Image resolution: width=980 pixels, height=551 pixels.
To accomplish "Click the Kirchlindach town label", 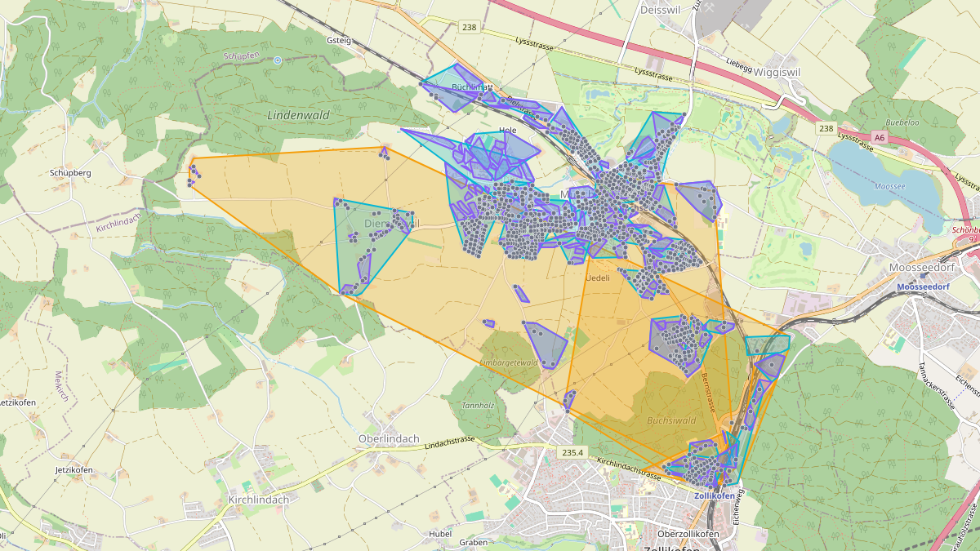I will pyautogui.click(x=259, y=500).
